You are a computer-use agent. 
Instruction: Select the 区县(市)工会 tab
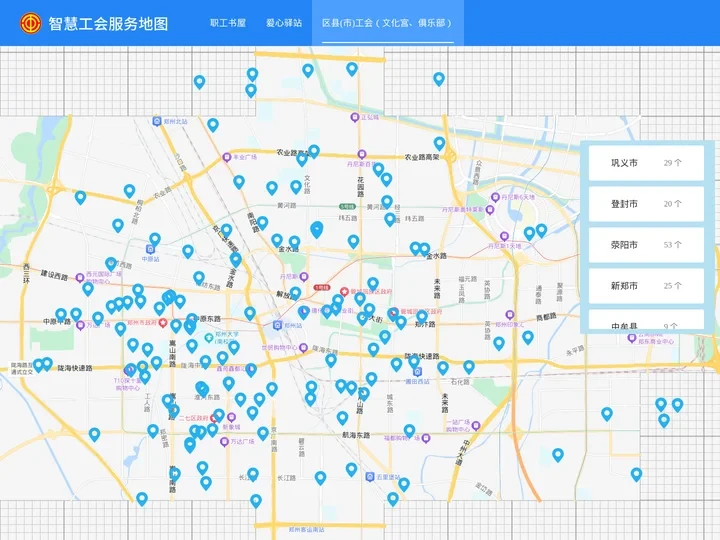388,23
